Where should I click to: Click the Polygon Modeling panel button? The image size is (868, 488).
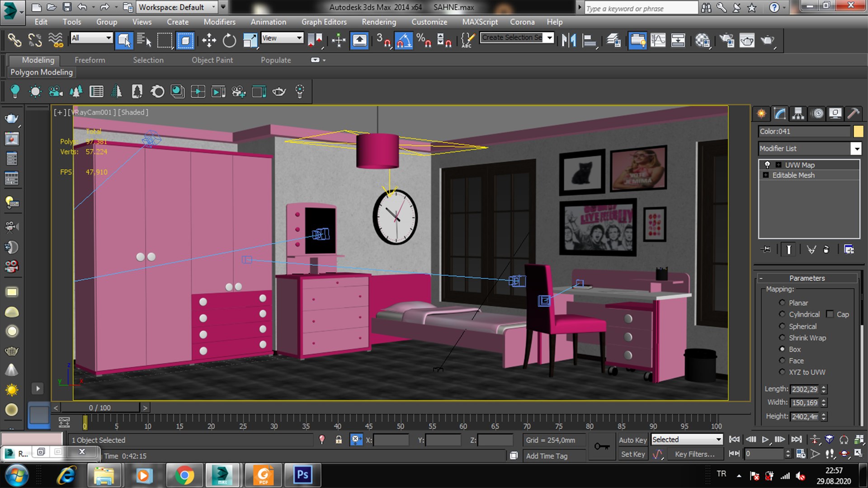42,72
